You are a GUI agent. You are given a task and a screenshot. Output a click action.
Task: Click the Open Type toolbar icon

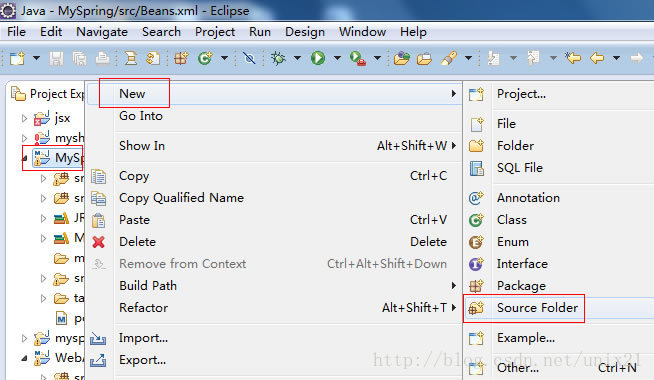coord(402,58)
